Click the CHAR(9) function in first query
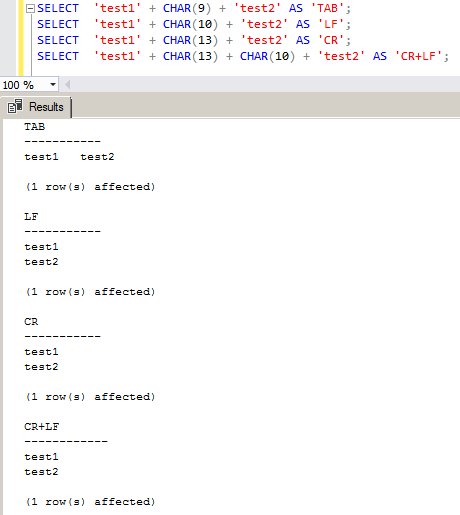Screen dimensions: 460x515 (x=187, y=8)
